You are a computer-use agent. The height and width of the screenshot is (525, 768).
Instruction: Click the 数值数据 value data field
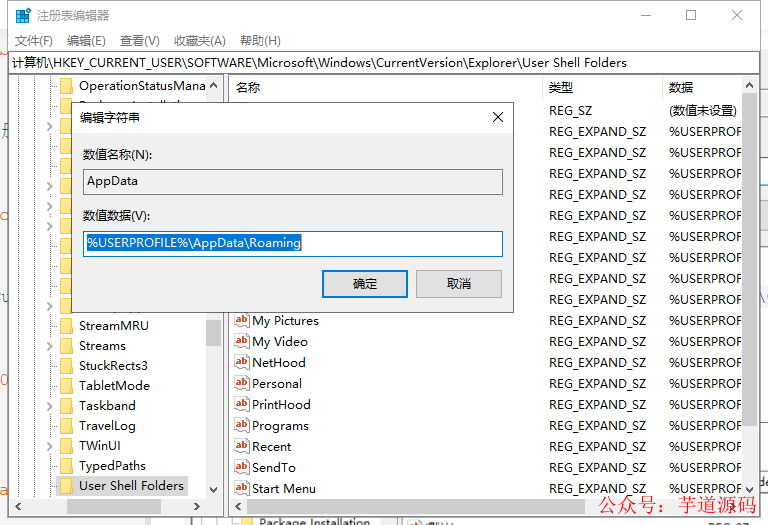coord(293,243)
